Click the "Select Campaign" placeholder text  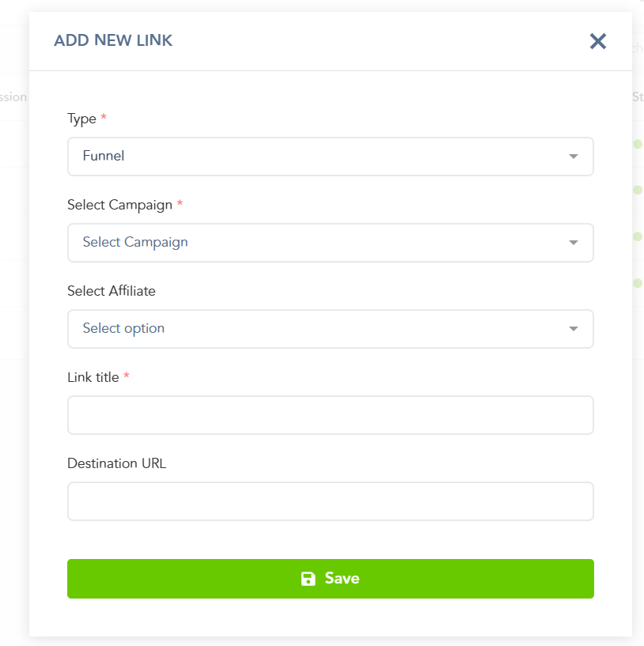point(135,242)
